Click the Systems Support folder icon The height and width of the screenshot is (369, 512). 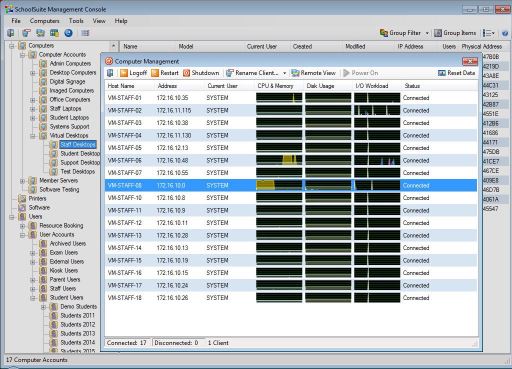coord(43,126)
